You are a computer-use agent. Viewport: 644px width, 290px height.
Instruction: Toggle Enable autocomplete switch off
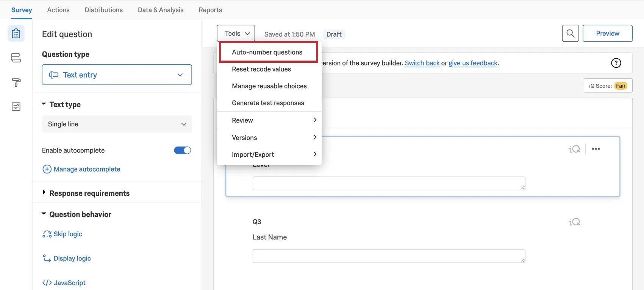182,151
